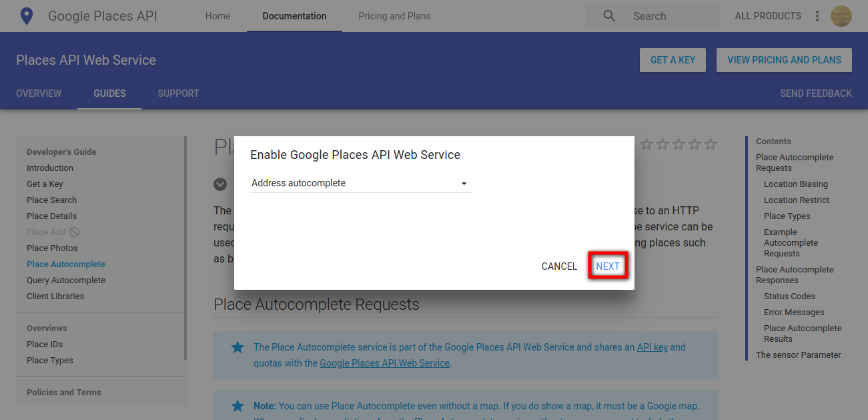The height and width of the screenshot is (420, 868).
Task: Jump to Place Autocomplete Requests in Contents
Action: [x=795, y=163]
